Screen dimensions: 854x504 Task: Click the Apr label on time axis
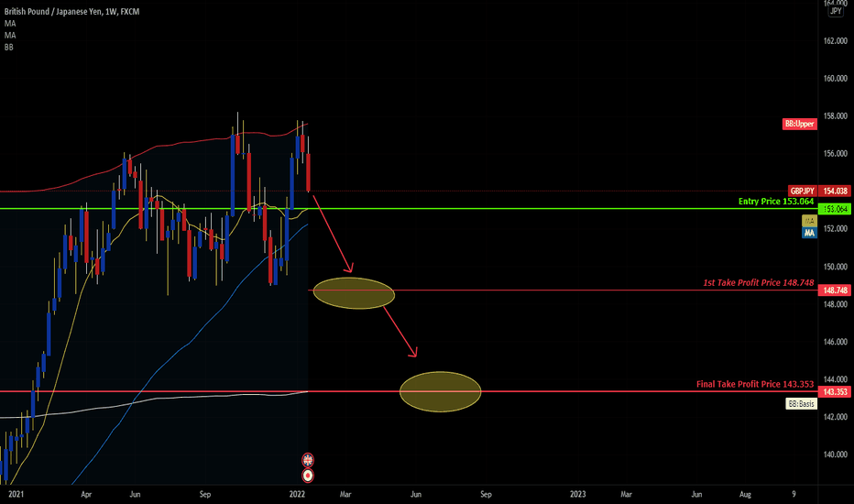pos(86,494)
